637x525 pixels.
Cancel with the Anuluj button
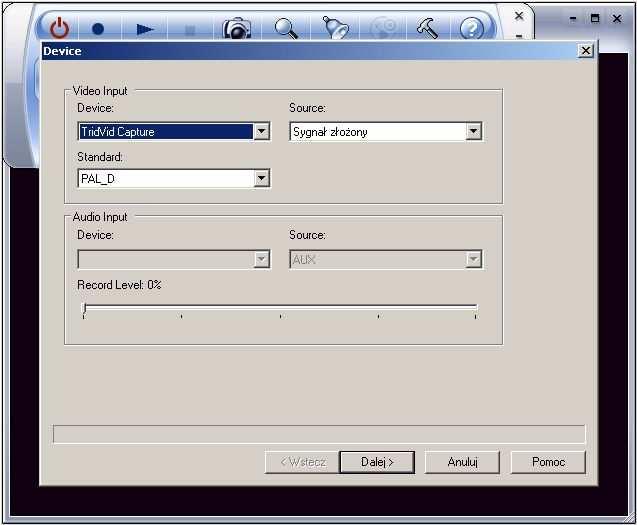(462, 462)
